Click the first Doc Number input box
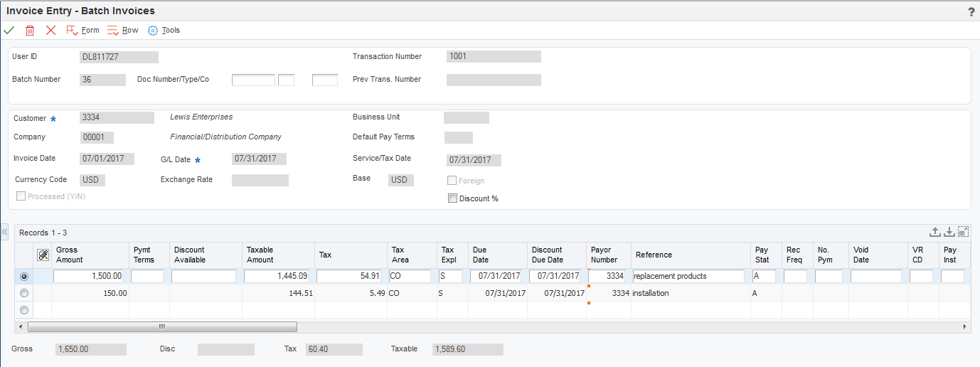 point(253,80)
